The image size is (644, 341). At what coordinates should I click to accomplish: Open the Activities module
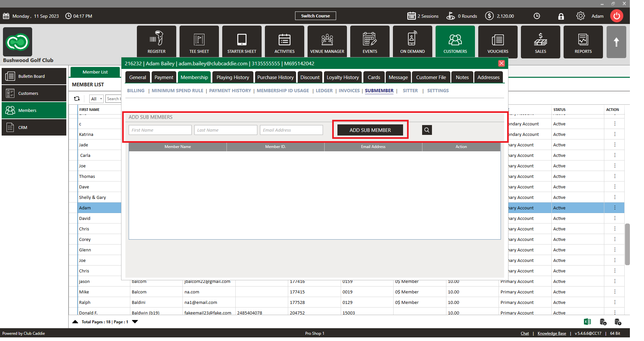coord(285,42)
